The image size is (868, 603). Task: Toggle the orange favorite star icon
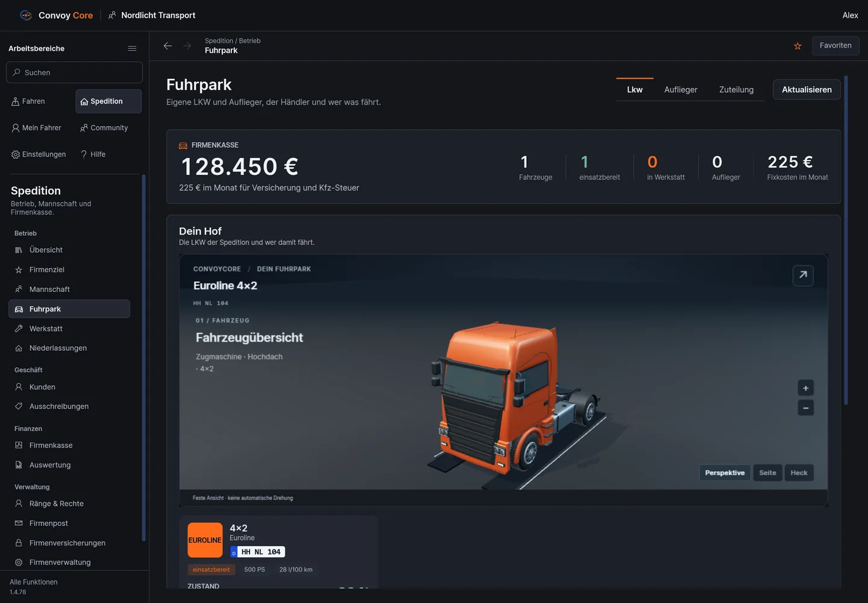coord(797,46)
